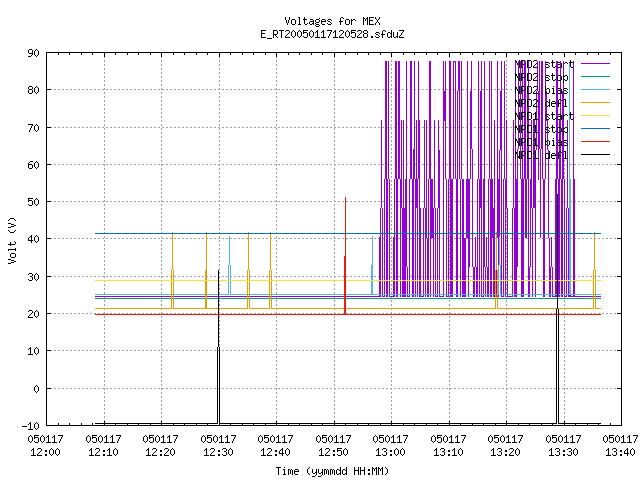Click the y-axis tick label 30
The image size is (640, 480).
coord(33,277)
